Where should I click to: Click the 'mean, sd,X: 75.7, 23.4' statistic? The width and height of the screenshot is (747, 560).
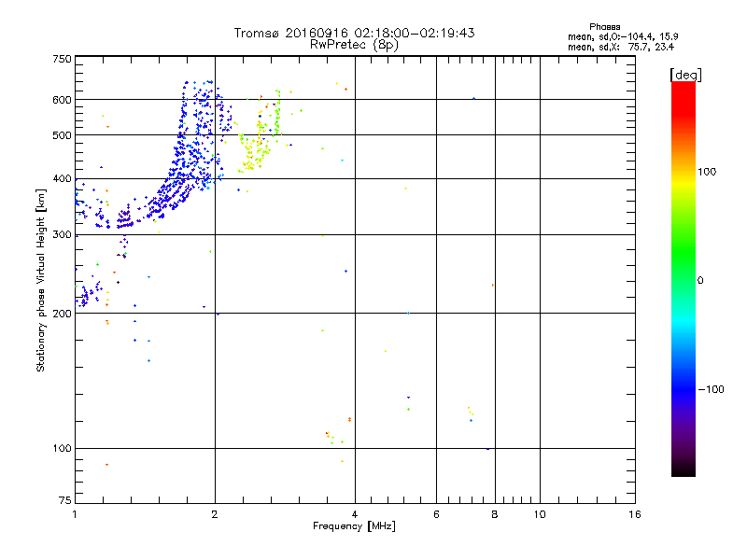621,47
